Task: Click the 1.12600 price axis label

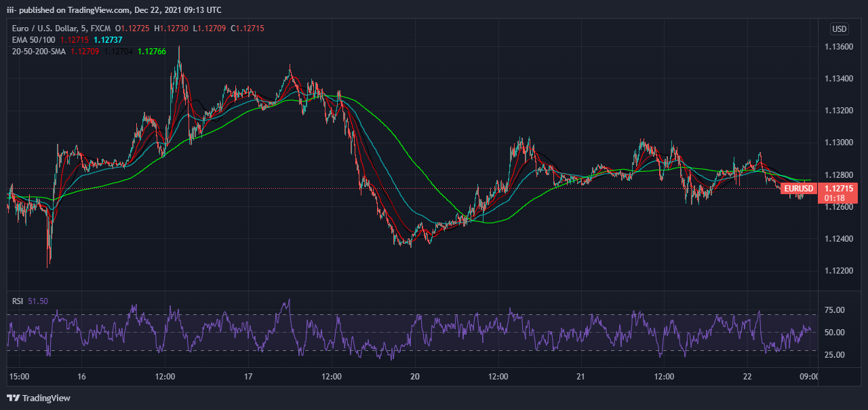Action: coord(838,206)
